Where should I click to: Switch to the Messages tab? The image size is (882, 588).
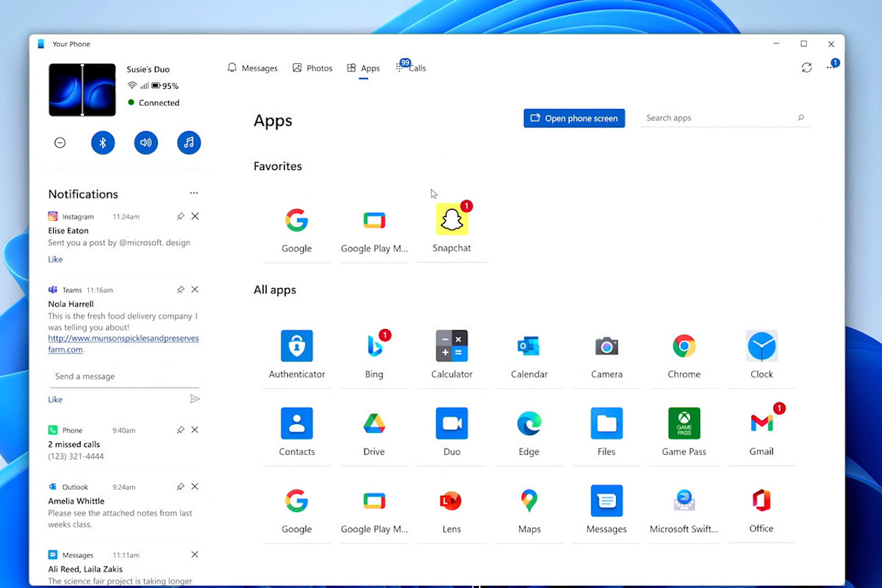pos(252,67)
